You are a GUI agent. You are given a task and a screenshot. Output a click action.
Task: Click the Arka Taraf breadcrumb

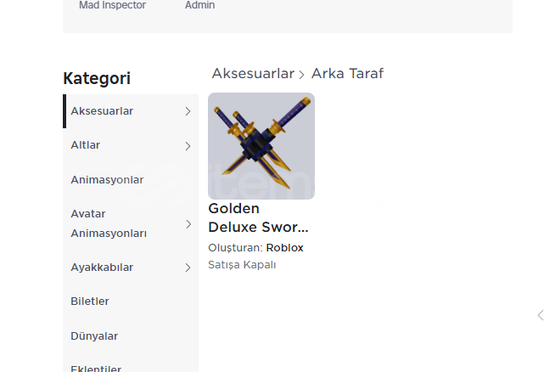[x=347, y=74]
